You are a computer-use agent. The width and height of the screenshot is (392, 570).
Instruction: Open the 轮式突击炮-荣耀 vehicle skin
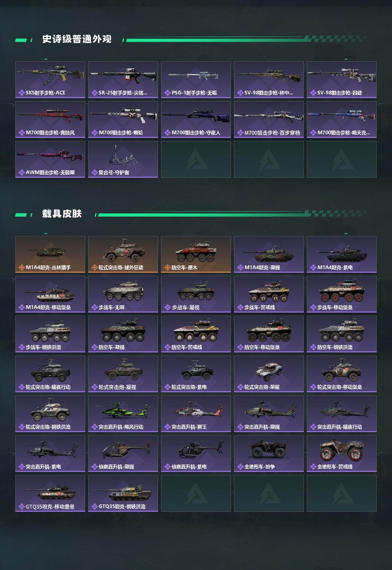(269, 374)
